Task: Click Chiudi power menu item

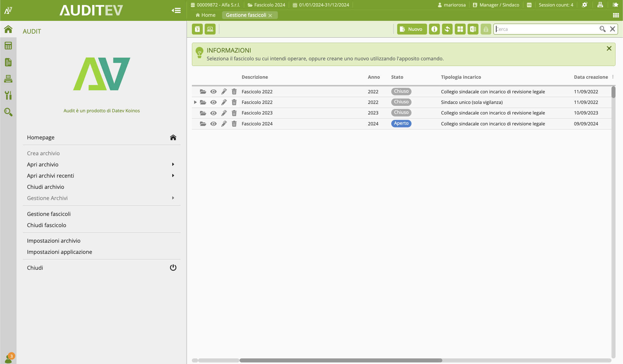Action: 102,268
